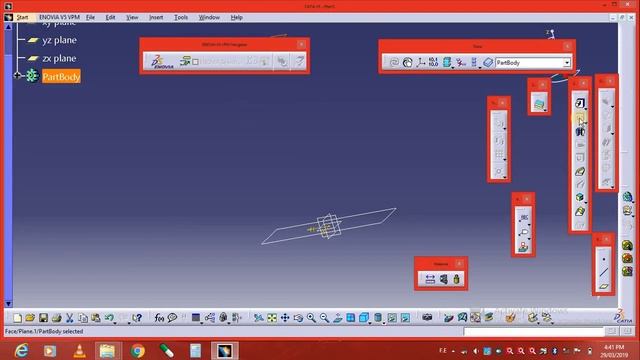640x360 pixels.
Task: Click the Save icon in bottom toolbar
Action: point(43,318)
